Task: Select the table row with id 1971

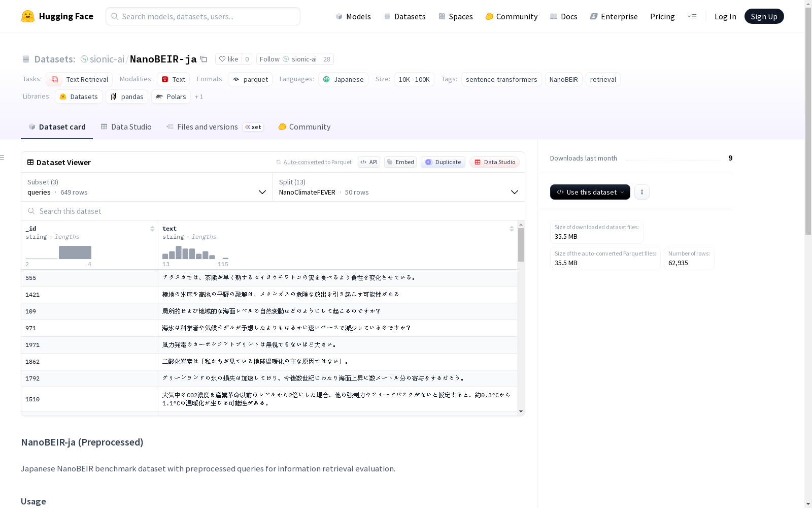Action: tap(269, 345)
